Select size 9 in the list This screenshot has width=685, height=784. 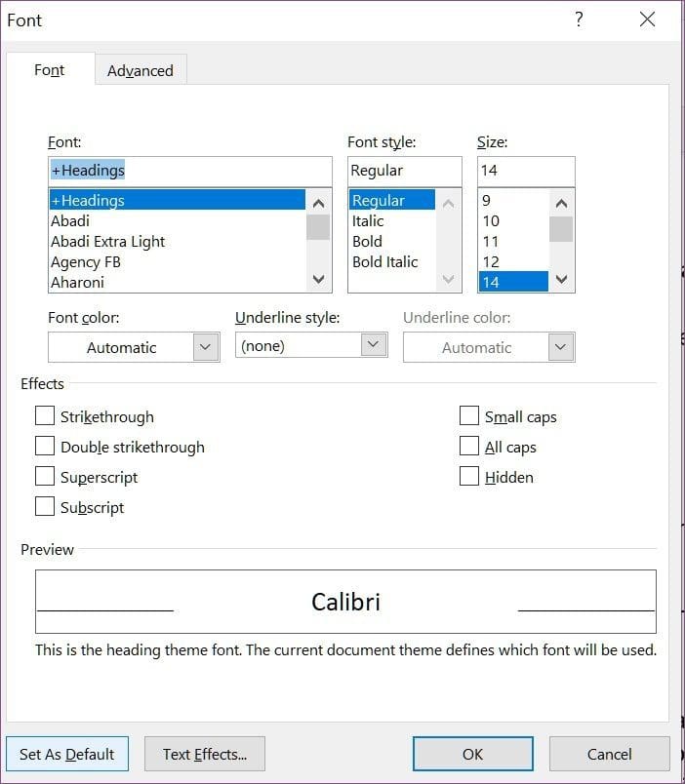click(x=514, y=200)
